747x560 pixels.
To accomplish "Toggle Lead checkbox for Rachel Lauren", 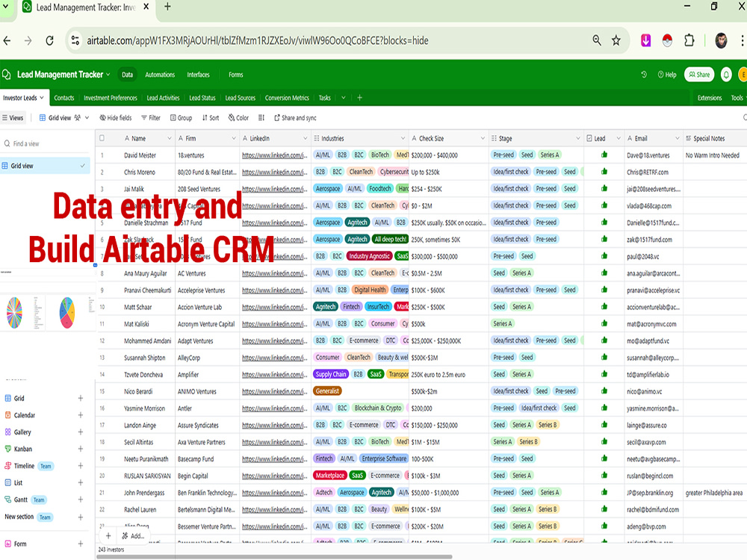I will [604, 509].
